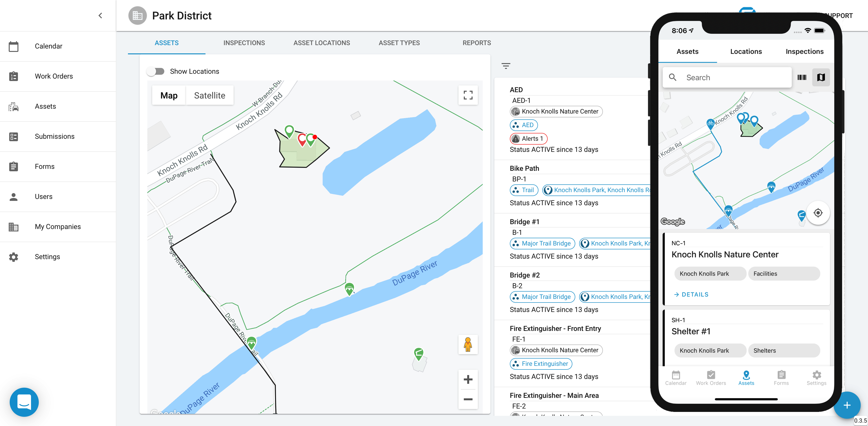Toggle the Show Locations switch
Screen dimensions: 868x426
pos(155,71)
